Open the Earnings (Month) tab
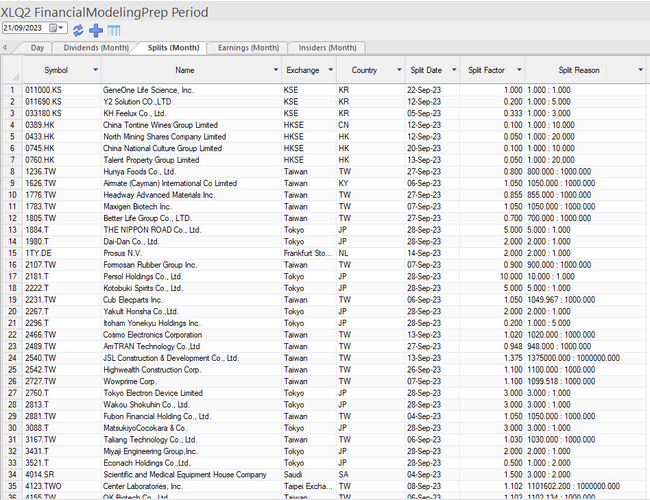Viewport: 650px width, 500px height. [x=248, y=48]
